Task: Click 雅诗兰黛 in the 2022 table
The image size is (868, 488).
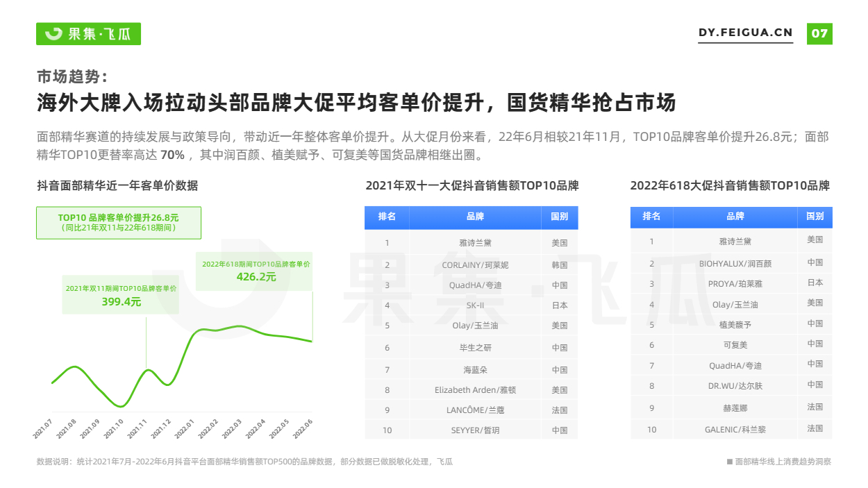Action: coord(735,242)
